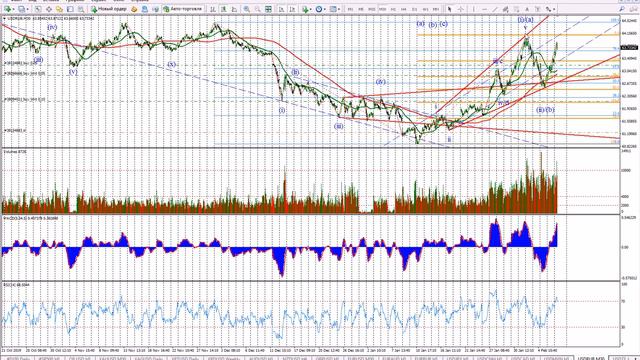Open the Strategy Tester
640x360 pixels.
tap(81, 9)
